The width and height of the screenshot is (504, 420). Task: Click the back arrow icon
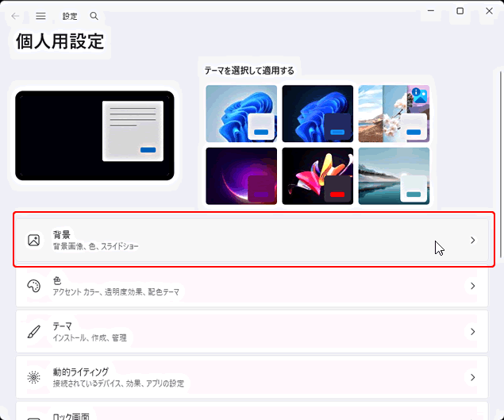(15, 16)
